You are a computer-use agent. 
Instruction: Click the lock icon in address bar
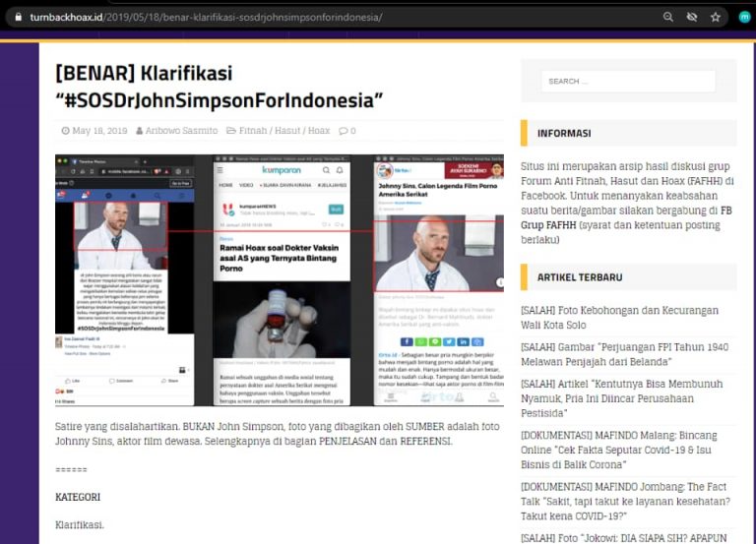pos(19,18)
